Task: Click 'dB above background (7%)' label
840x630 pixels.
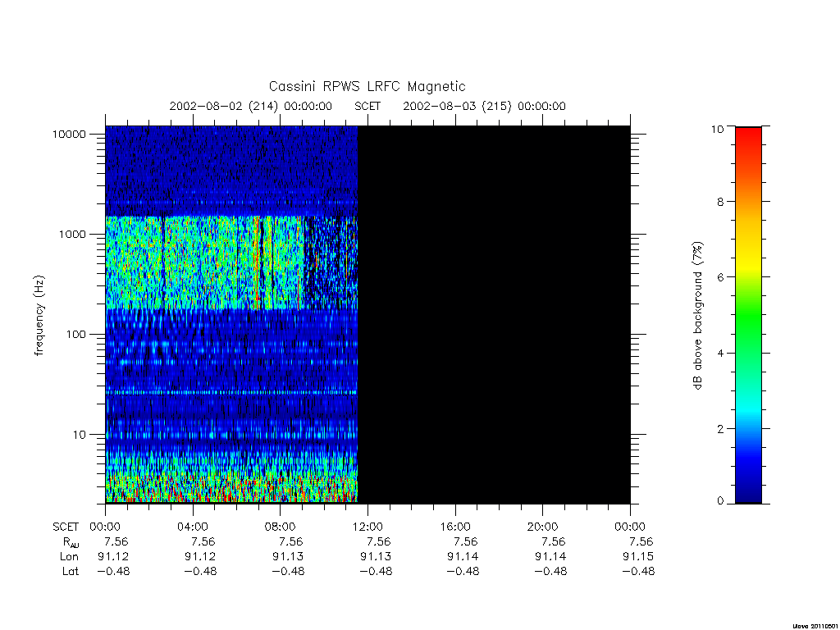Action: click(697, 316)
